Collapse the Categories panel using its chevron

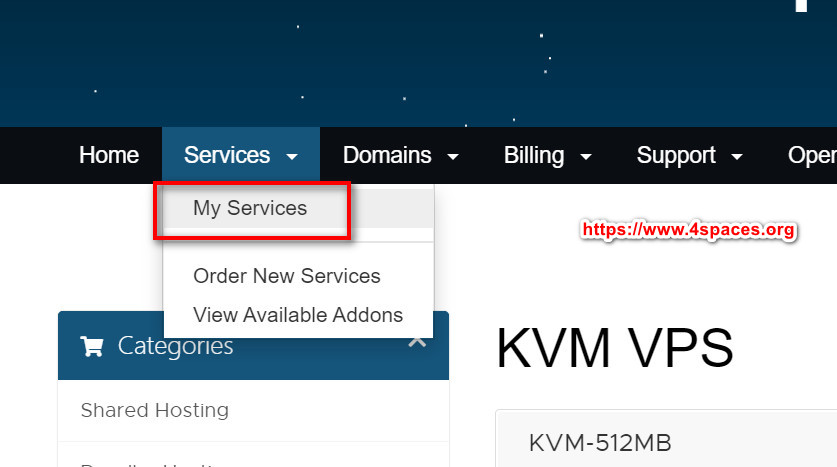[418, 342]
